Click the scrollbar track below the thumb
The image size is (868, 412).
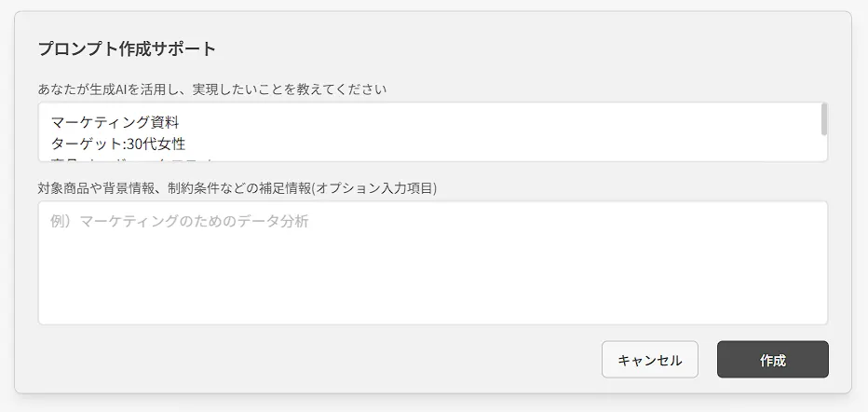(823, 149)
